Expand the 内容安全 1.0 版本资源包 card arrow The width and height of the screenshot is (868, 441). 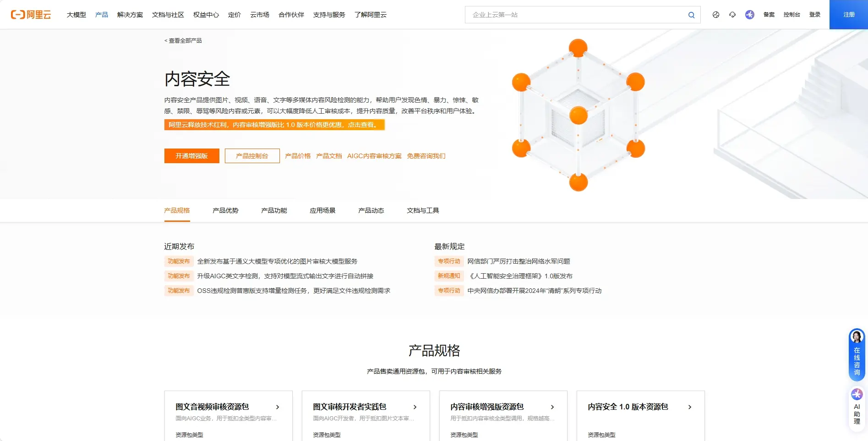690,407
